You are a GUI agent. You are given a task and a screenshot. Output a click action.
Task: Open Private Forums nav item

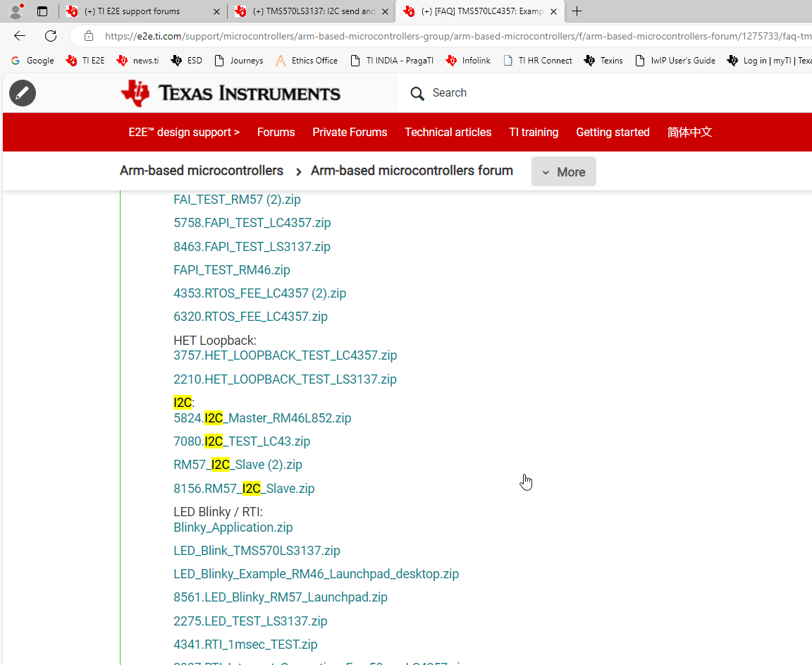pyautogui.click(x=350, y=132)
